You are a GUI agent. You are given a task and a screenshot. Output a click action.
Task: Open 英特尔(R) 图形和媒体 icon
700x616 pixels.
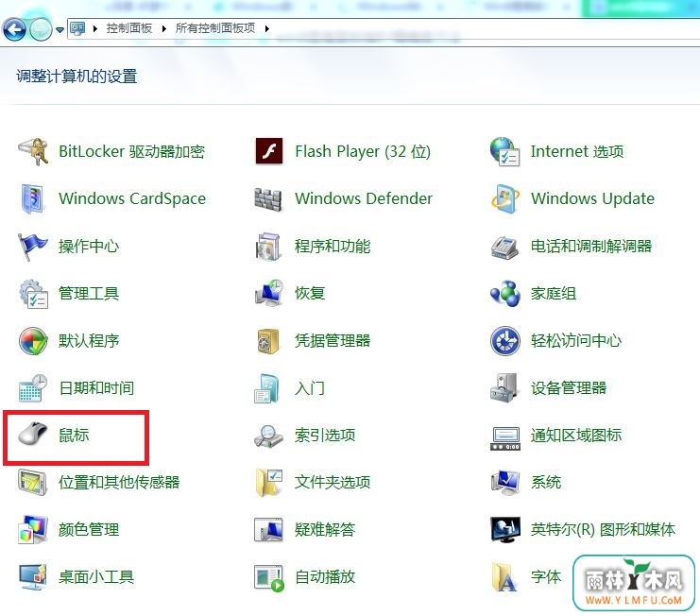click(x=504, y=529)
